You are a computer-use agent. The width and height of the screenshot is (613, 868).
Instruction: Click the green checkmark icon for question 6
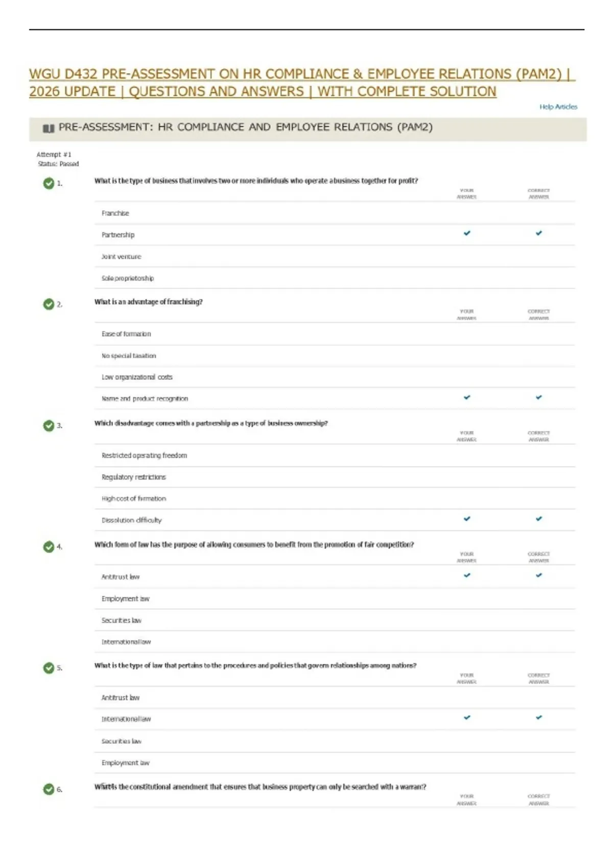pyautogui.click(x=49, y=789)
